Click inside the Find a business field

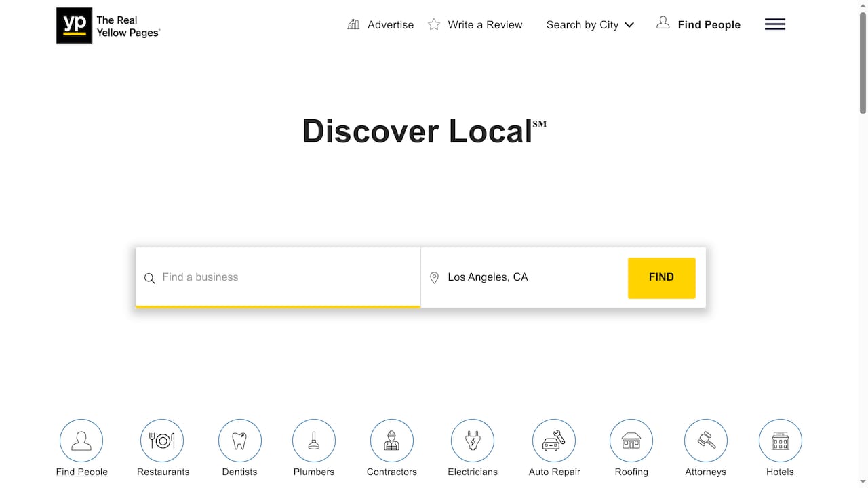tap(271, 277)
